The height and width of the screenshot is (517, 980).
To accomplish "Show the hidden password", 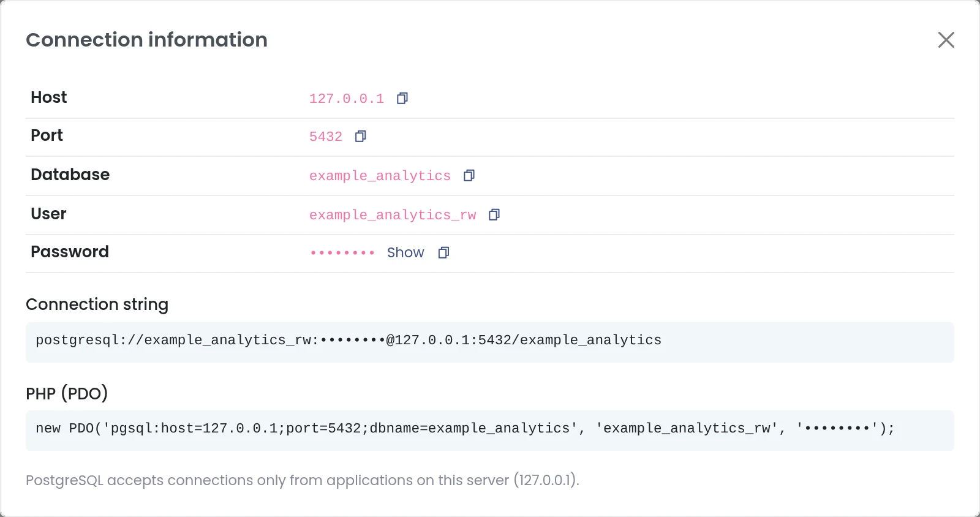I will pos(405,252).
